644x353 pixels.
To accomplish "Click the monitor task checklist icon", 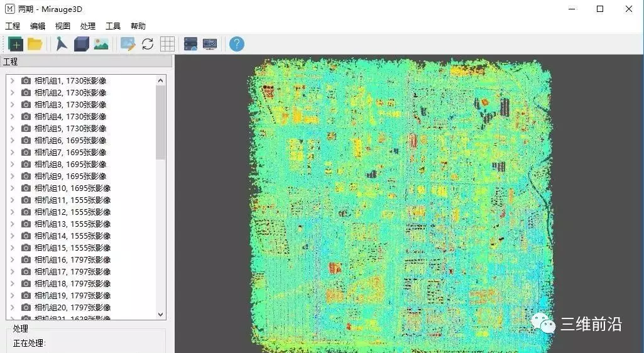I will tap(210, 44).
